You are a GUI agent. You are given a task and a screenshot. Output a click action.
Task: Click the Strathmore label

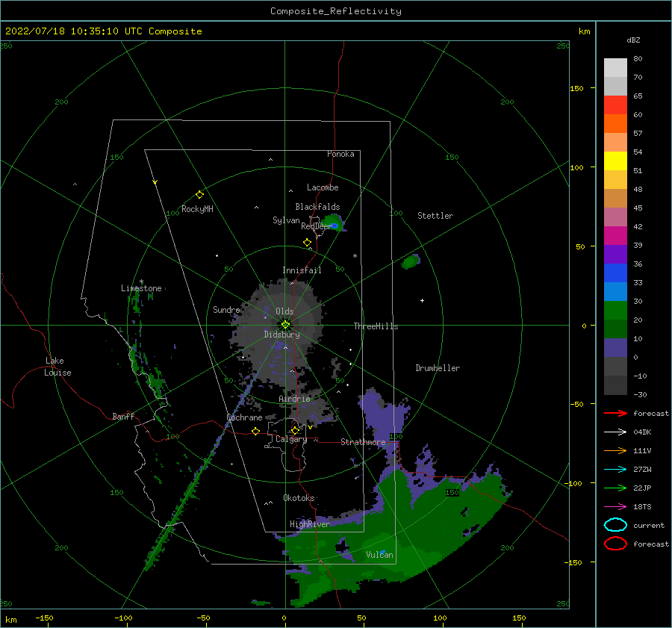pos(363,442)
